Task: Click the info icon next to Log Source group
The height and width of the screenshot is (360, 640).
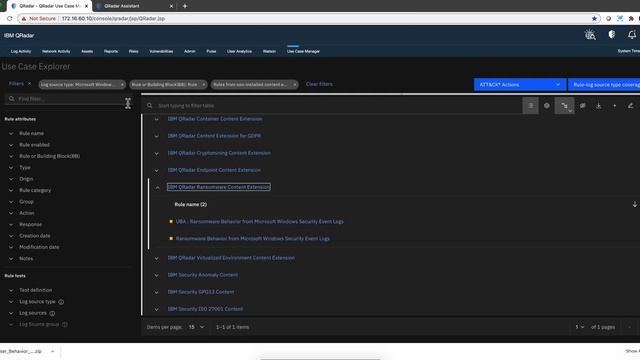Action: coord(64,324)
